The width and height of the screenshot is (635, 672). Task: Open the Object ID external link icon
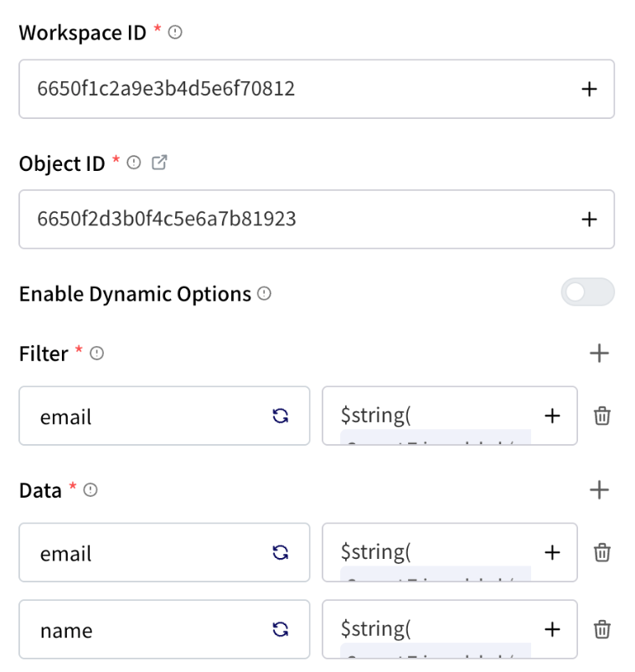pos(159,163)
